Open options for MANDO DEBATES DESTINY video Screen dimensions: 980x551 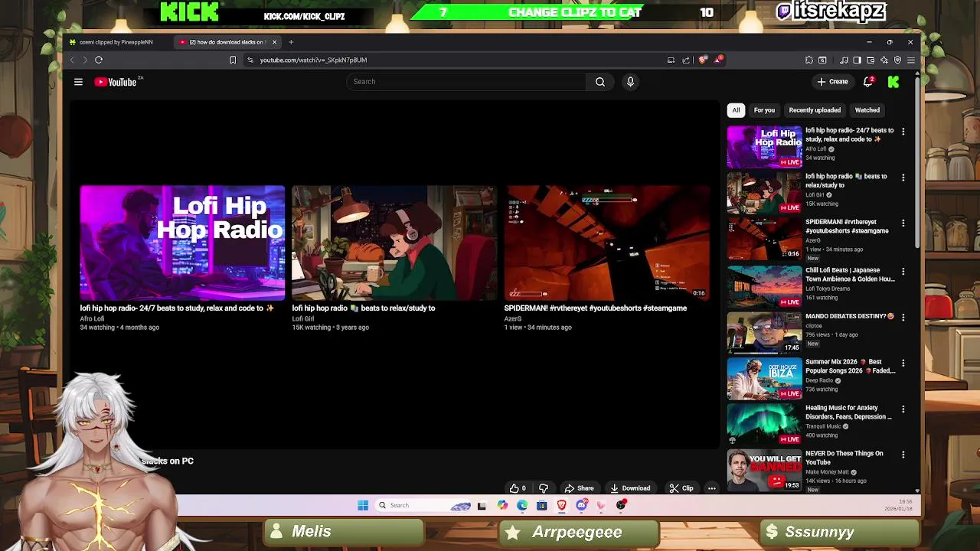903,317
